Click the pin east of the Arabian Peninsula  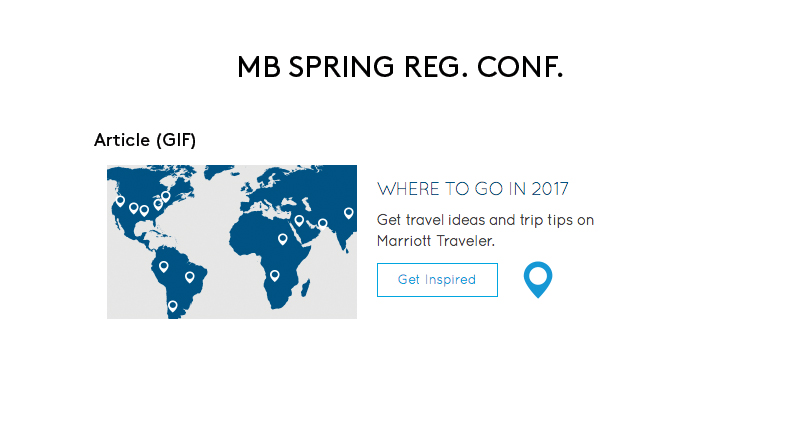pos(322,224)
